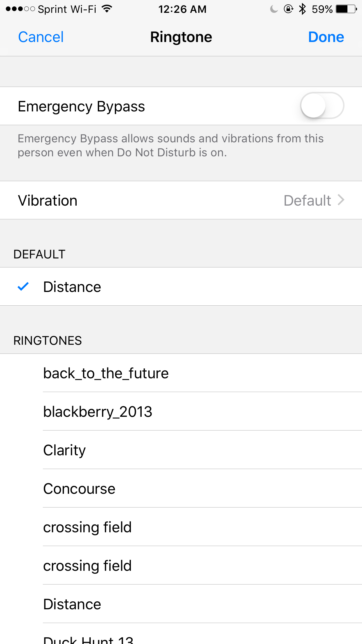Image resolution: width=362 pixels, height=644 pixels.
Task: Tap the Wi-Fi signal icon in status bar
Action: [x=107, y=9]
